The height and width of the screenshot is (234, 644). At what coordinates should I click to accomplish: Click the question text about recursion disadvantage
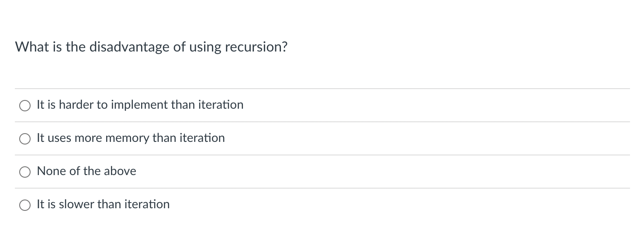(x=152, y=47)
